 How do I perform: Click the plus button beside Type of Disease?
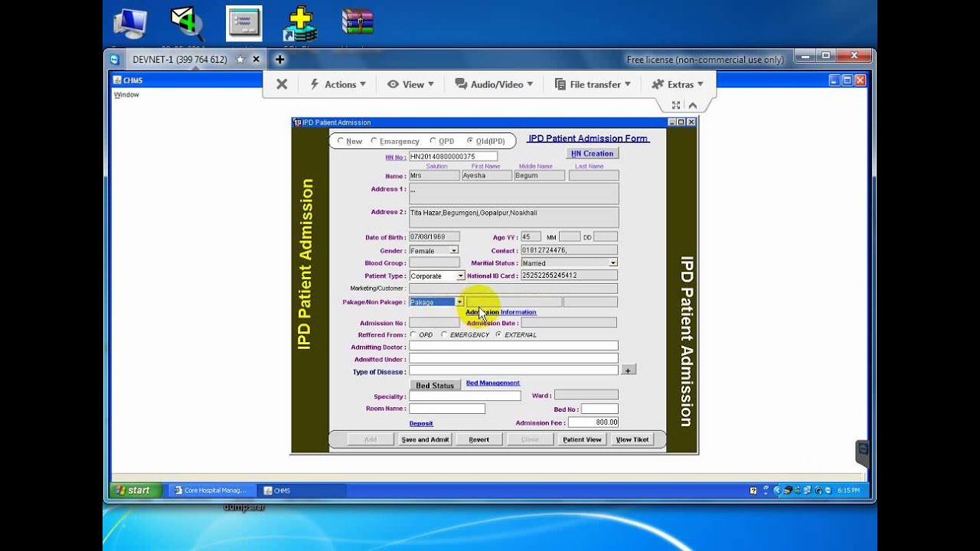628,370
